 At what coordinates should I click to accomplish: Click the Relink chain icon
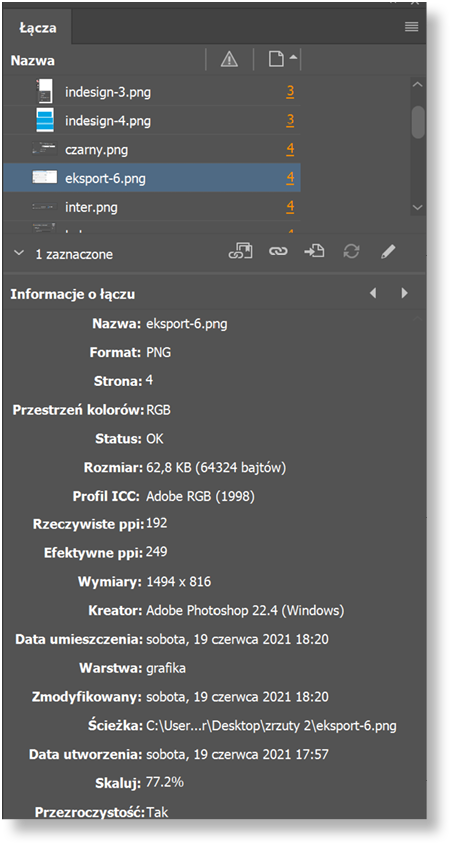[x=279, y=252]
